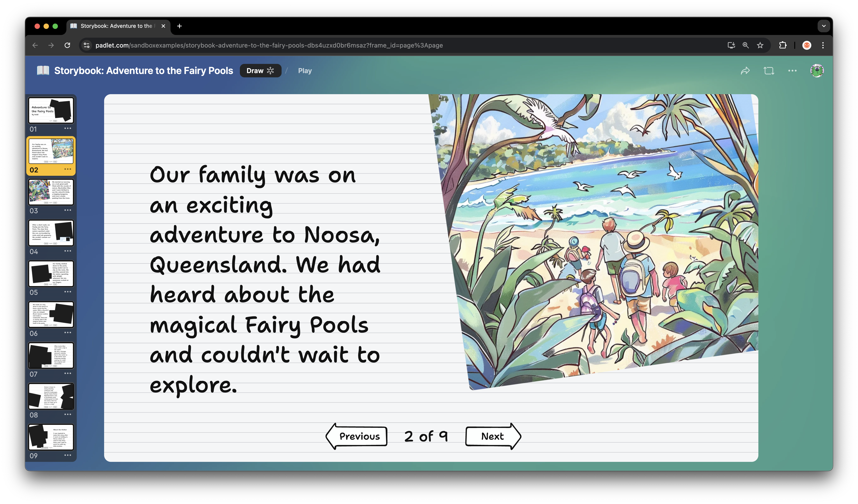Viewport: 858px width, 504px height.
Task: Bookmark this page with star icon
Action: pyautogui.click(x=760, y=45)
